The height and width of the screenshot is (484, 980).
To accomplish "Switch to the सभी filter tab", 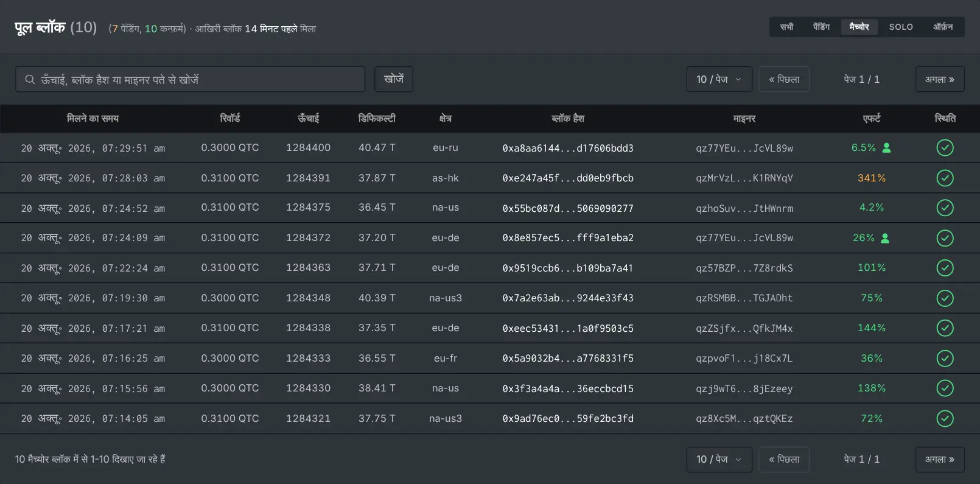I will (x=787, y=27).
